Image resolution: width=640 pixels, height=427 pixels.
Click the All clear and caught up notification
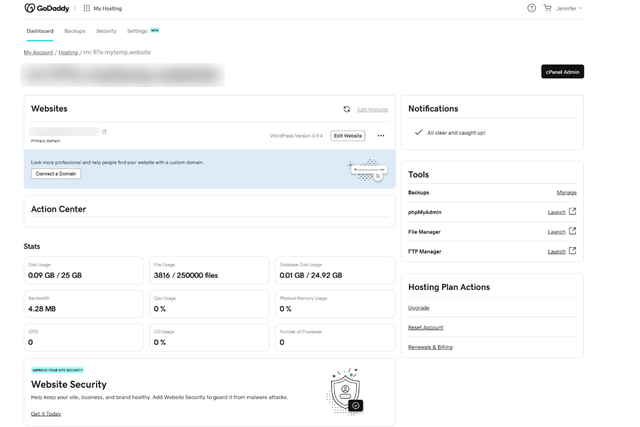click(456, 133)
